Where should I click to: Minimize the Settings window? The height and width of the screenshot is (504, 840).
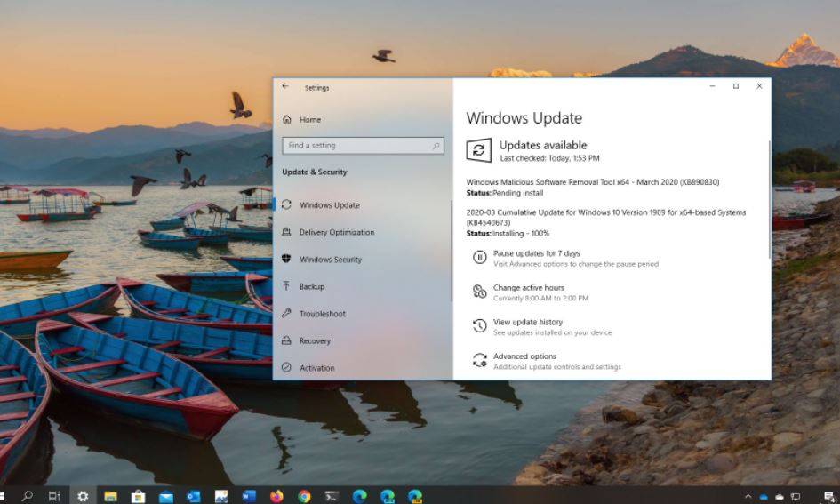[713, 86]
